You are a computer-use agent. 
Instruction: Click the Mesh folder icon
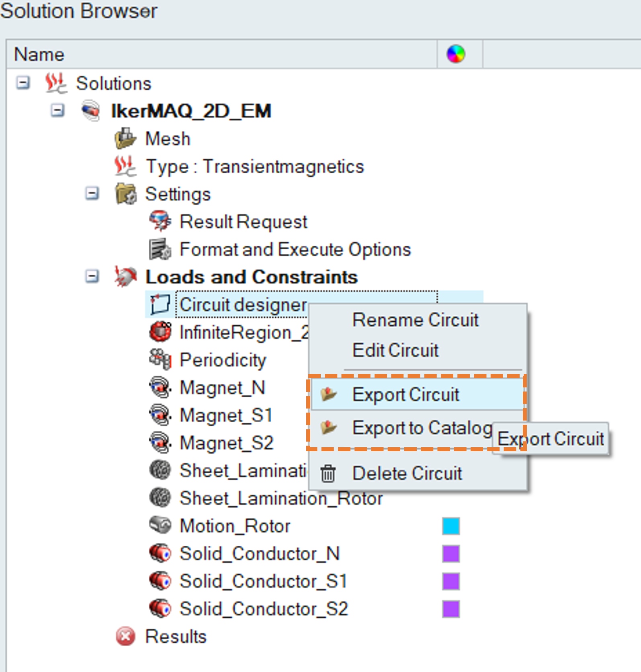[x=125, y=139]
